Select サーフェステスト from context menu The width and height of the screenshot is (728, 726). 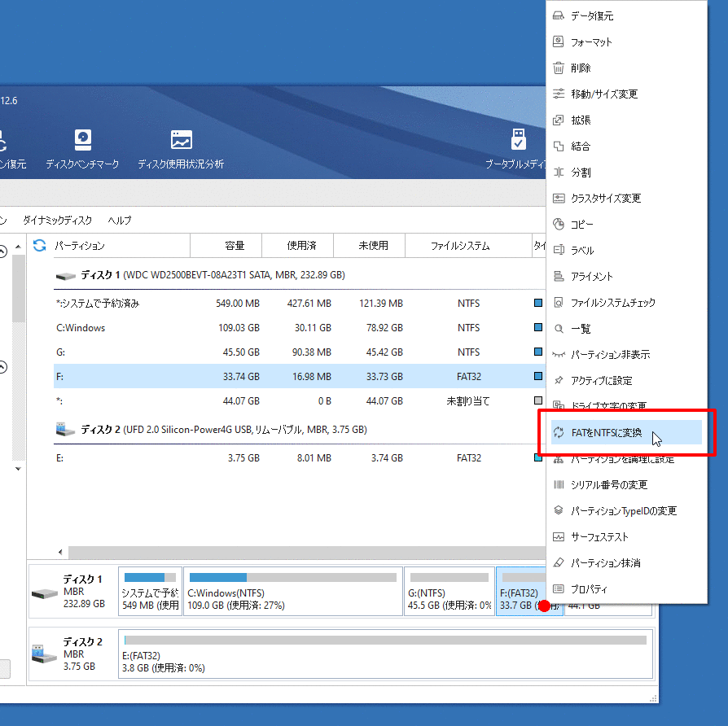(599, 537)
